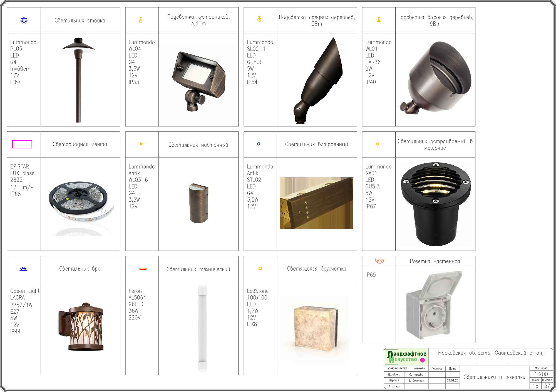
Task: Click the heading 'Светильник стойка'
Action: point(80,20)
